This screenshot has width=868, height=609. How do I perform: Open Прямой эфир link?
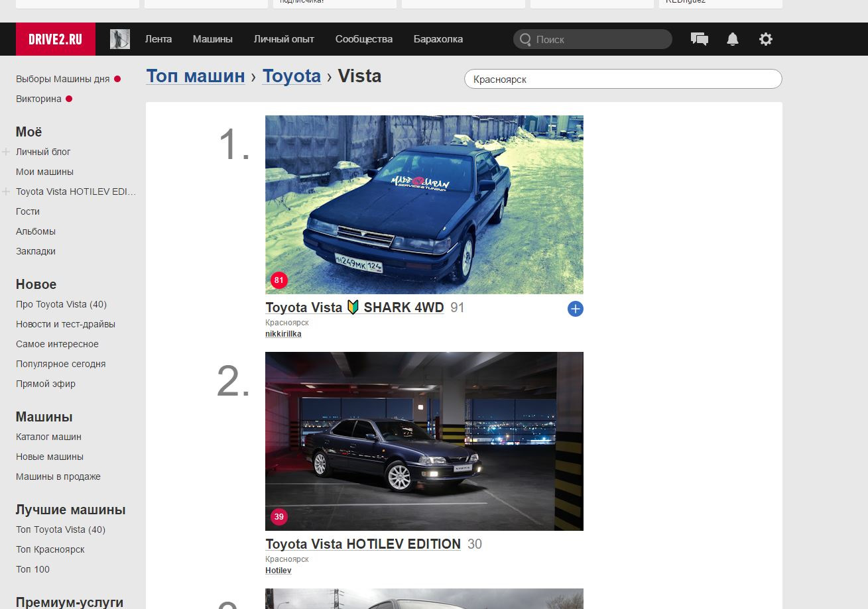46,384
